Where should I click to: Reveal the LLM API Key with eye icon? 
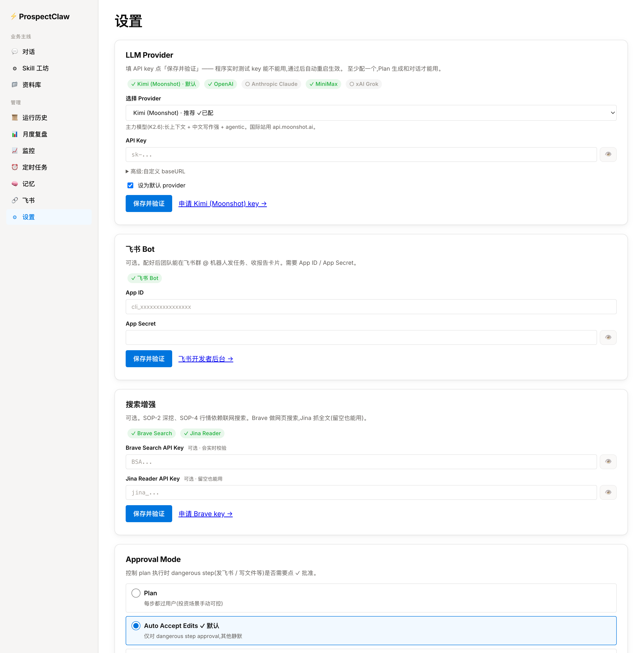[x=608, y=155]
